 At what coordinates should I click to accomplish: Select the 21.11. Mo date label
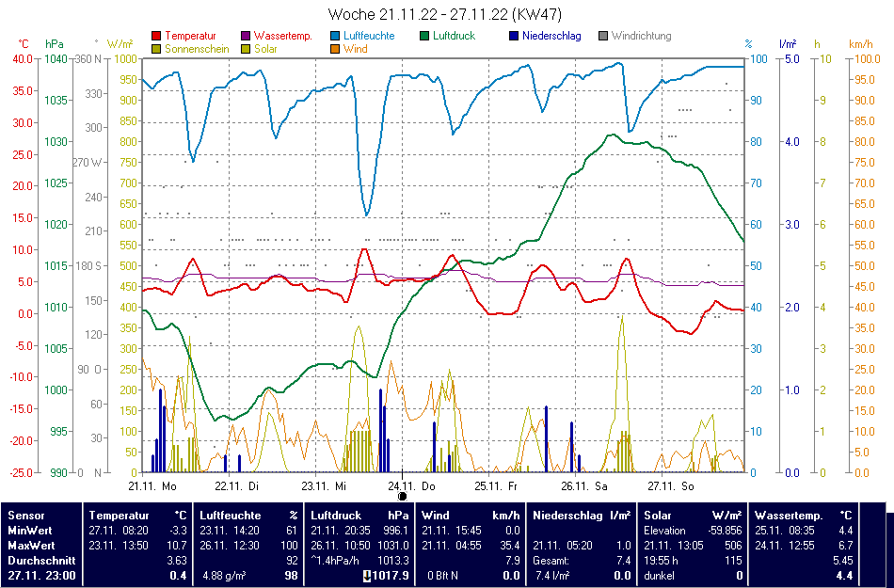152,486
